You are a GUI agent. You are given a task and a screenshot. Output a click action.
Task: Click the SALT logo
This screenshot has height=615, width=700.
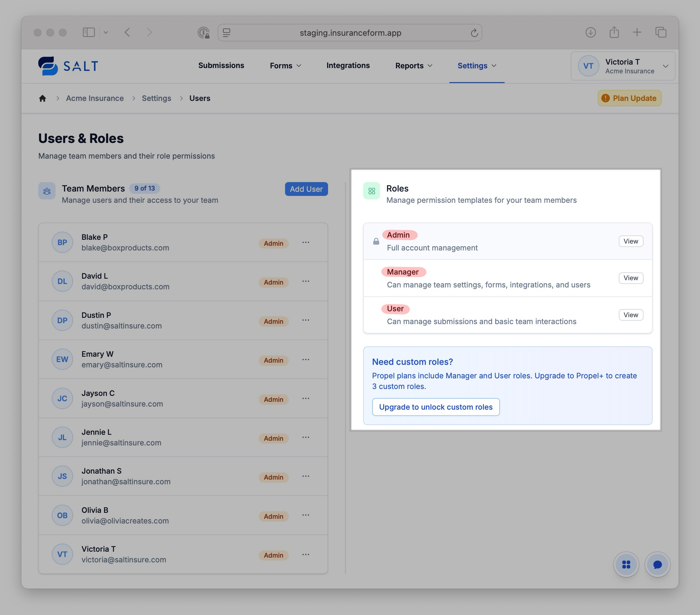coord(68,66)
